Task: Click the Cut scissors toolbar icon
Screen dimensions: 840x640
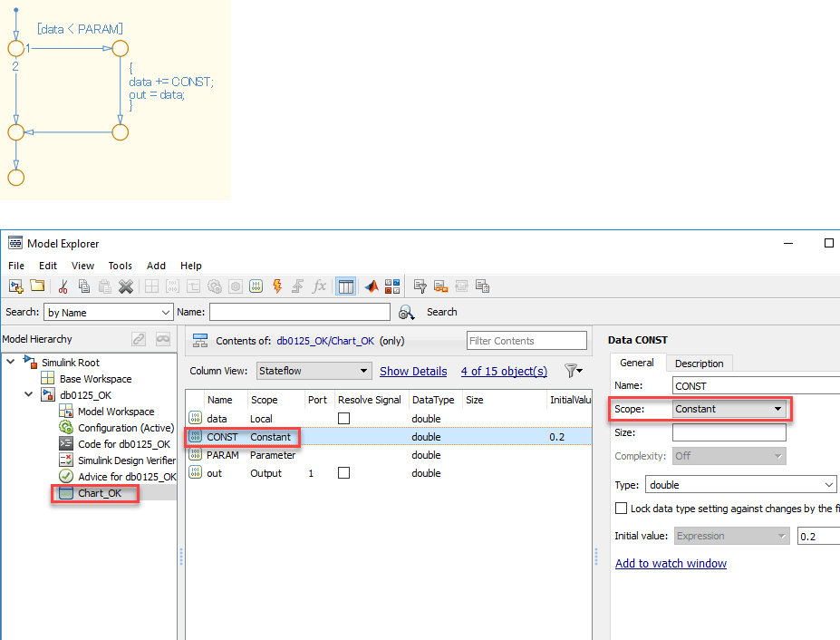Action: pos(63,286)
